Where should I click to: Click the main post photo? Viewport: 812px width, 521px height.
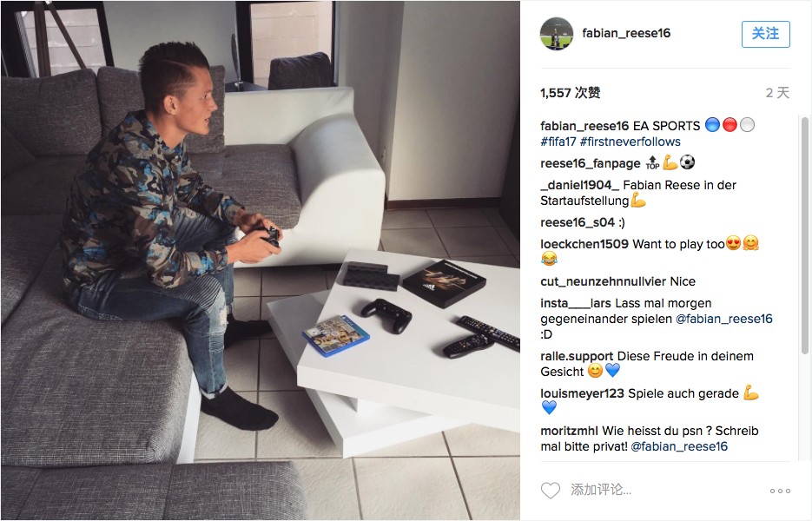point(261,260)
